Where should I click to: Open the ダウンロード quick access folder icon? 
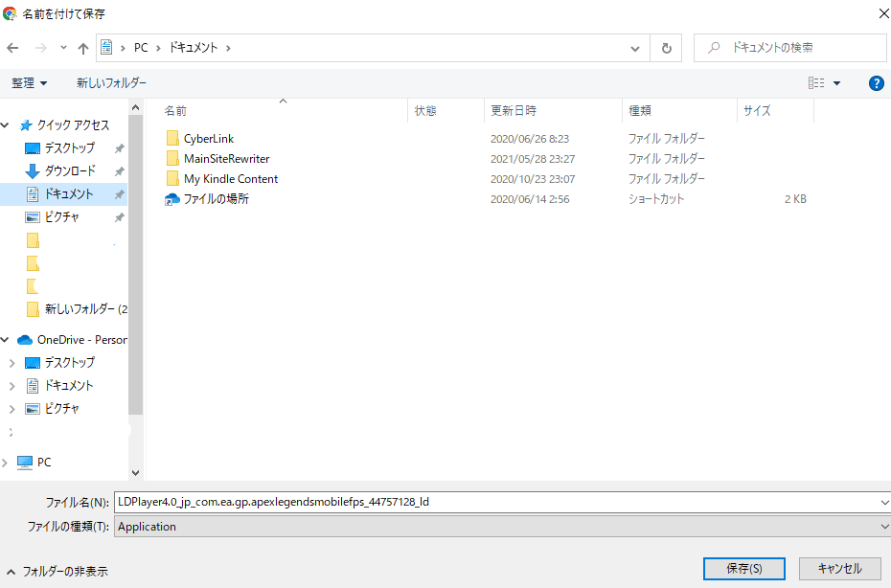coord(31,170)
